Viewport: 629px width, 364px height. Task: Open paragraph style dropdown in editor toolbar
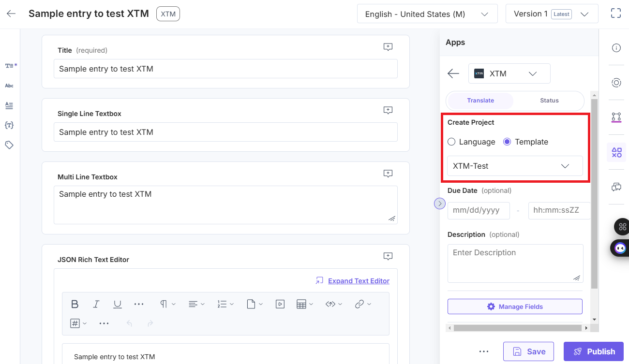168,304
